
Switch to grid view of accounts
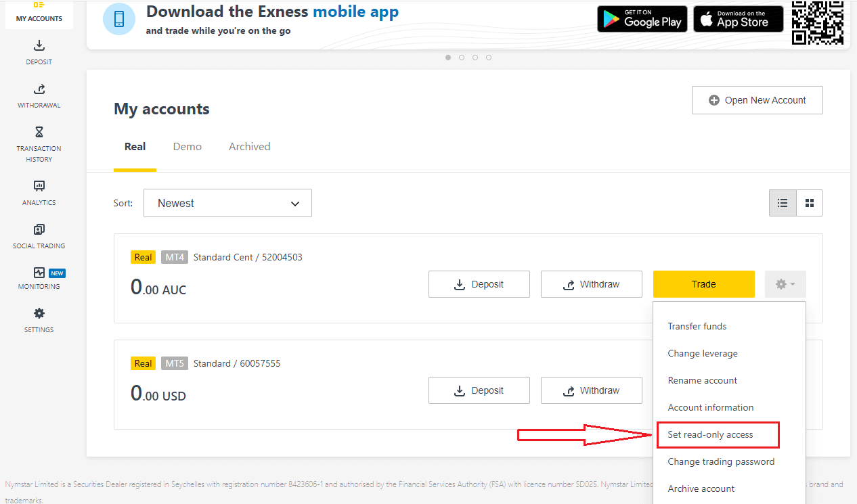(810, 202)
